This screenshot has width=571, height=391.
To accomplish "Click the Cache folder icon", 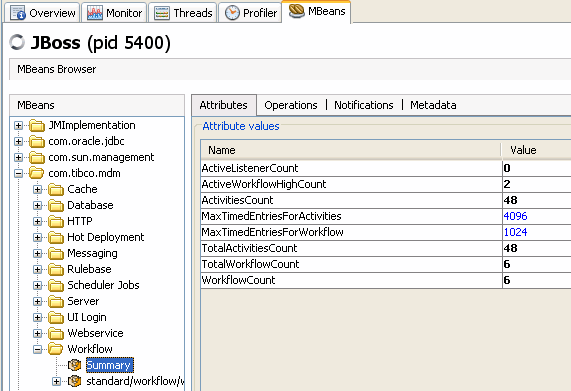I will coord(56,189).
